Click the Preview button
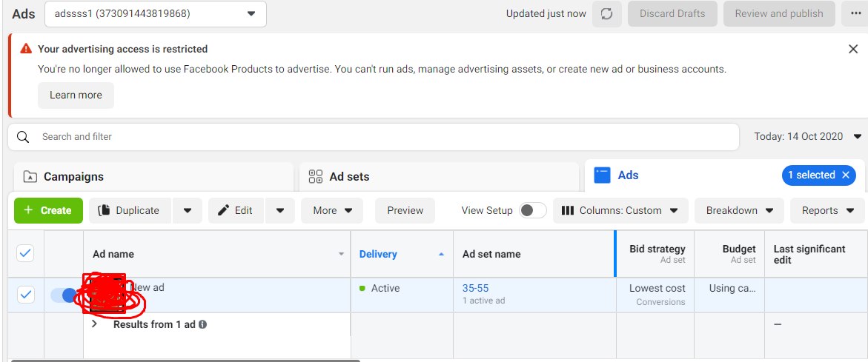 (405, 210)
